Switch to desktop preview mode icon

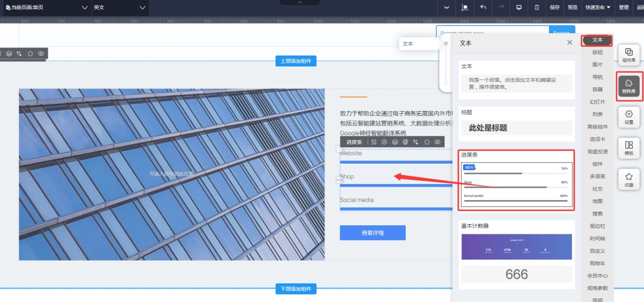tap(518, 8)
